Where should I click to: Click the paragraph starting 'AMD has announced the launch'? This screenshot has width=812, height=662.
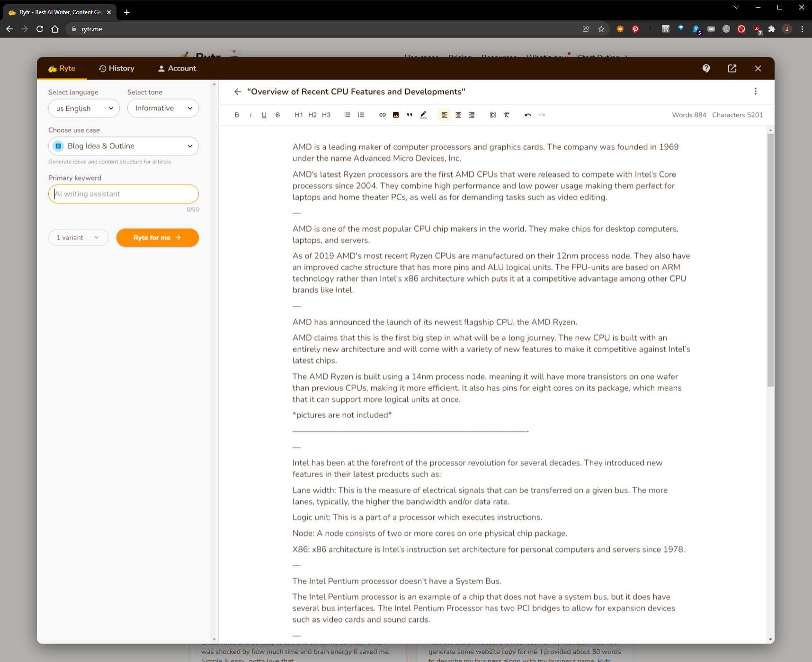(x=435, y=322)
